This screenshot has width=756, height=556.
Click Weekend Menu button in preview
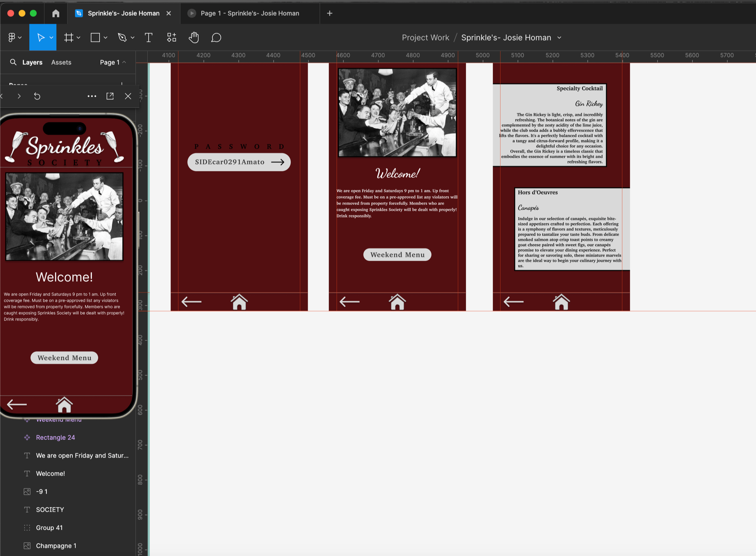click(64, 358)
